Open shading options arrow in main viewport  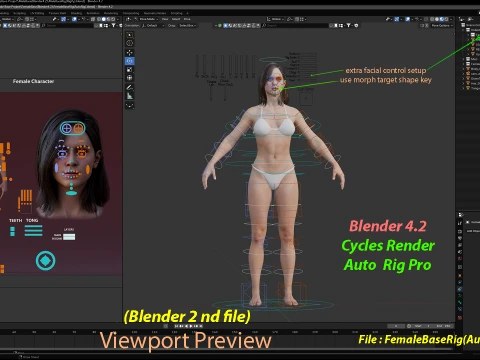coord(451,19)
